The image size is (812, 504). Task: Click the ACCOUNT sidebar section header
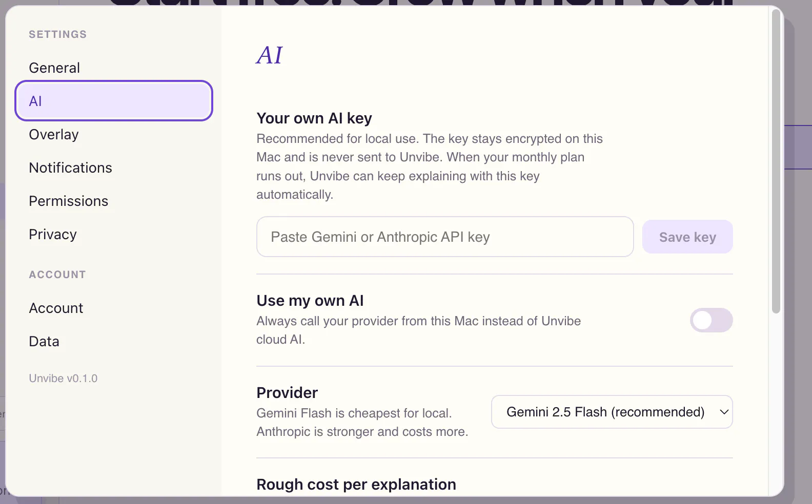[x=57, y=275]
